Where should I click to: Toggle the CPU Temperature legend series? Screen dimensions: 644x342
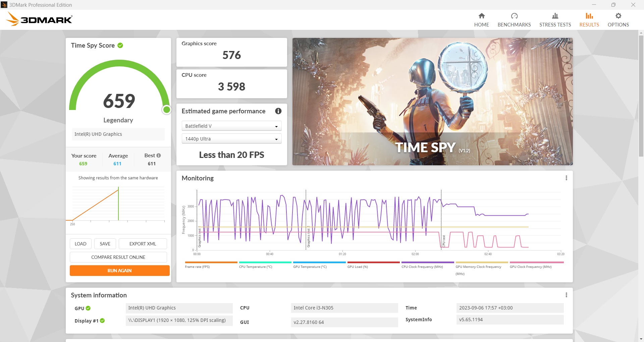pyautogui.click(x=255, y=267)
